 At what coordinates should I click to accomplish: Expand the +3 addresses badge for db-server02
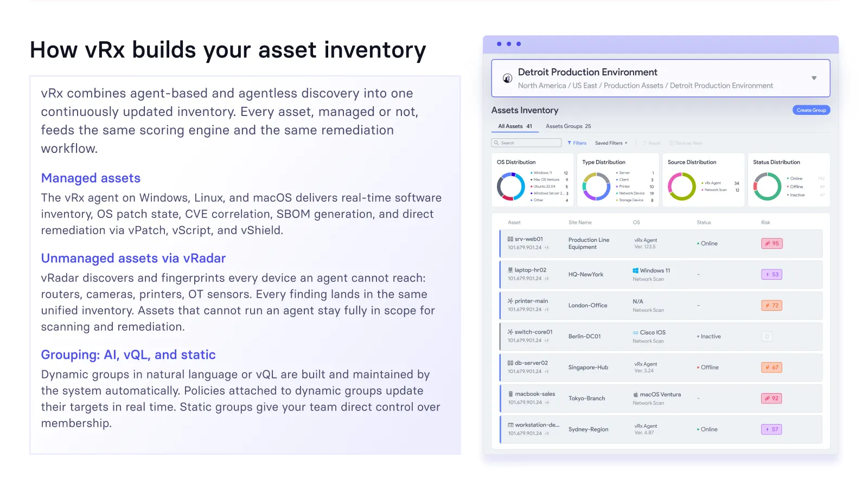point(547,371)
